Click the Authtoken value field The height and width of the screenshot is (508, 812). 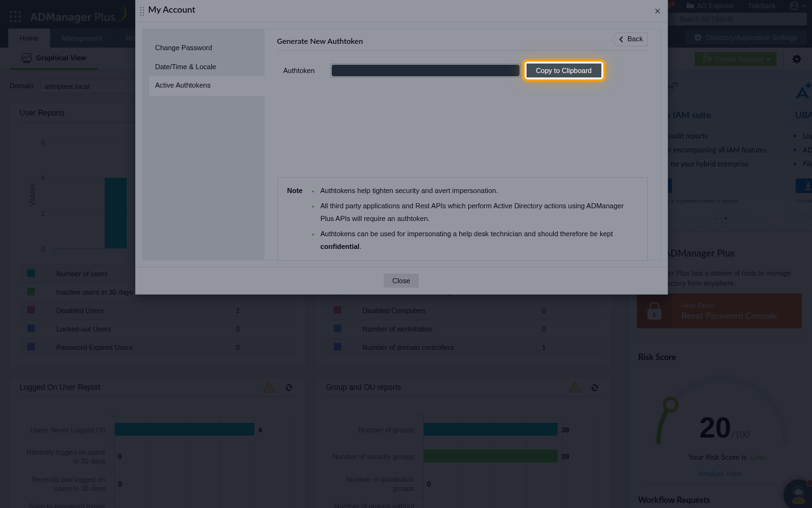[x=425, y=70]
